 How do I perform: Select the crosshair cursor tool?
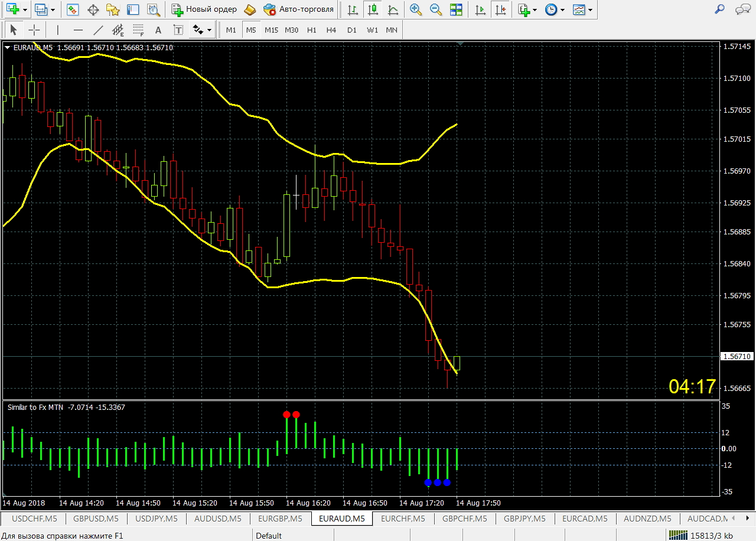[x=34, y=30]
